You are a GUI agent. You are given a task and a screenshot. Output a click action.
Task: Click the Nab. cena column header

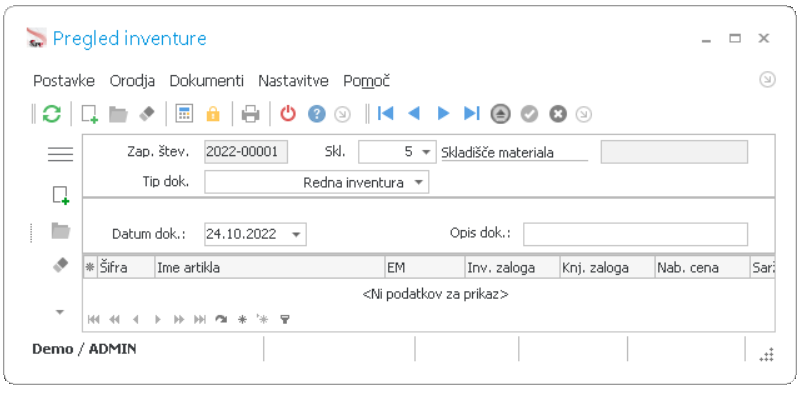coord(703,267)
